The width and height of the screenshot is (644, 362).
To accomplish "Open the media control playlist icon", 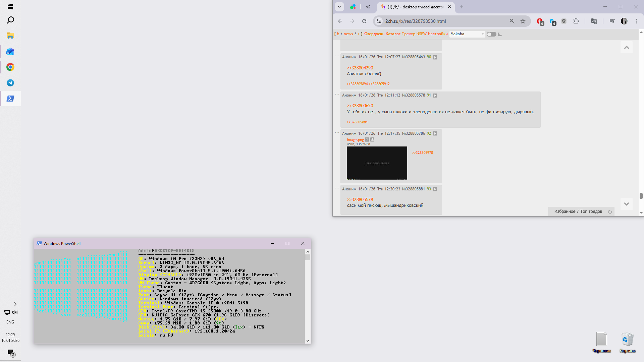I will 612,21.
